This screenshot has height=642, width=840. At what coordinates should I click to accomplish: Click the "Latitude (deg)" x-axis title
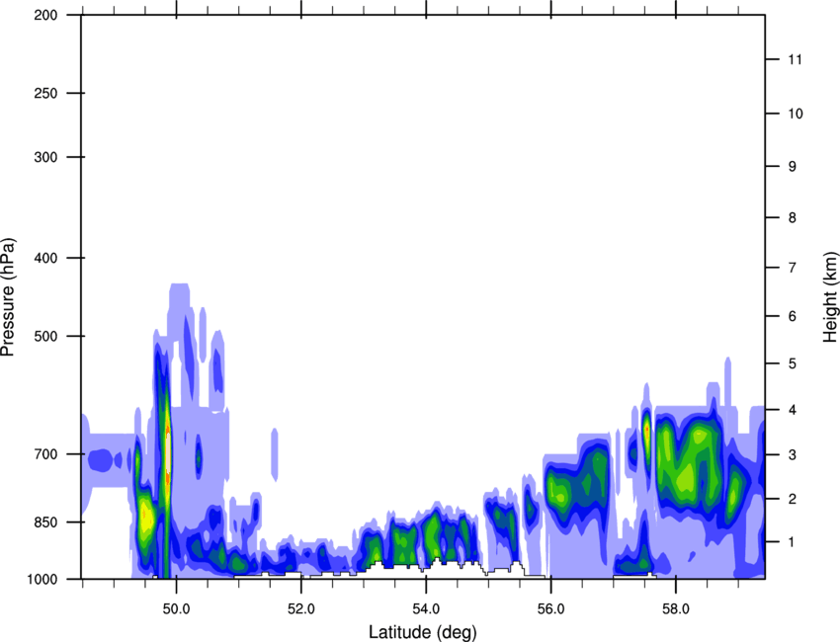click(x=422, y=631)
